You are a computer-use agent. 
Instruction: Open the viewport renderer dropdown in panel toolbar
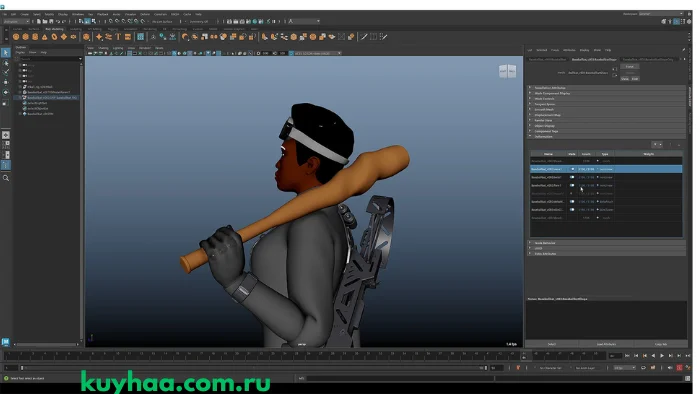317,53
